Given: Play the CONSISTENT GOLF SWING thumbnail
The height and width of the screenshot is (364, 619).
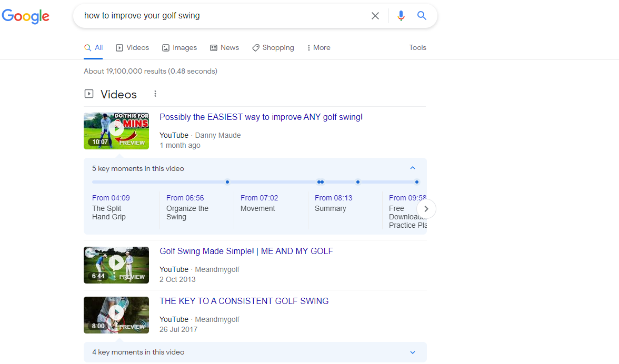Looking at the screenshot, I should click(x=116, y=315).
